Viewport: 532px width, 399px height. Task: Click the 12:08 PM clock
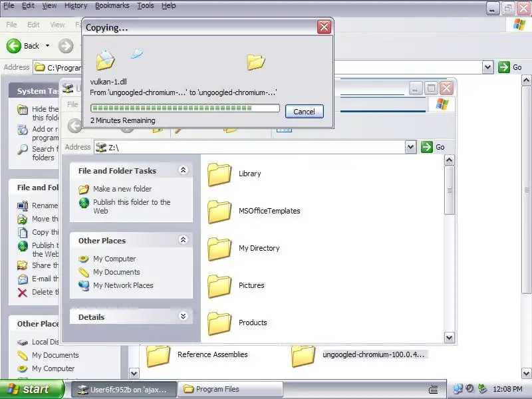click(x=507, y=389)
